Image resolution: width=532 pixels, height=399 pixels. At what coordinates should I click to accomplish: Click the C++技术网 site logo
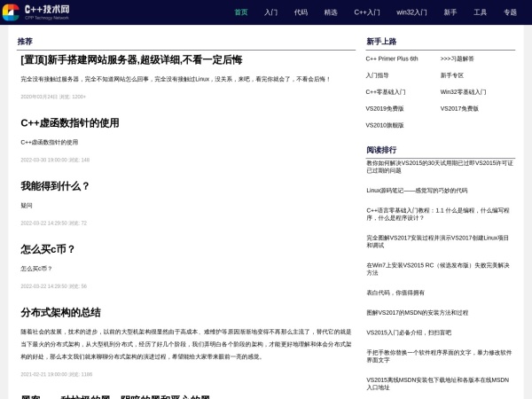click(x=36, y=12)
